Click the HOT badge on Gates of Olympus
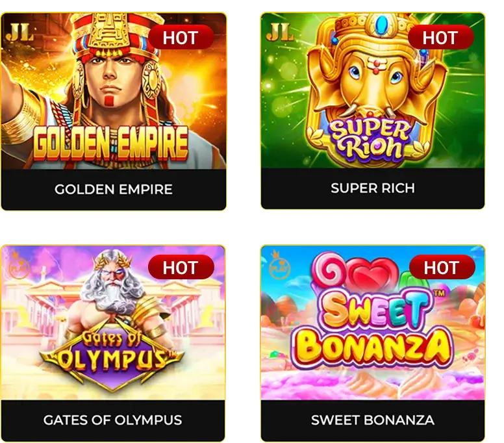 click(x=181, y=268)
